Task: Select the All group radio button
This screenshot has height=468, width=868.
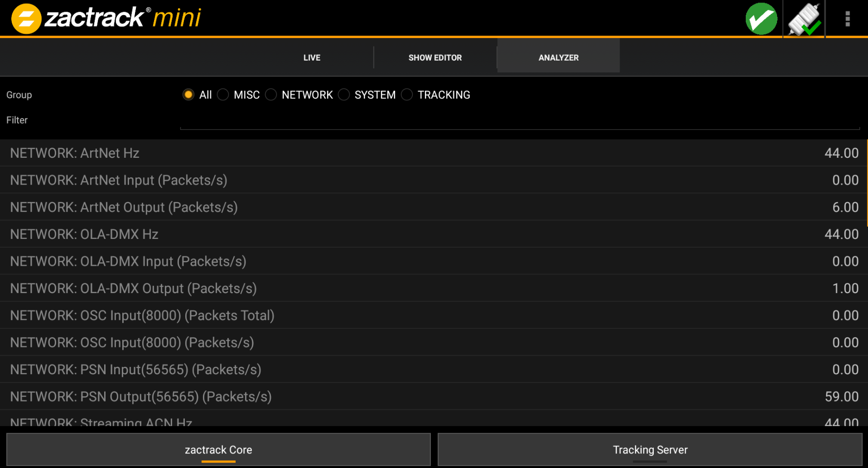Action: (x=188, y=95)
